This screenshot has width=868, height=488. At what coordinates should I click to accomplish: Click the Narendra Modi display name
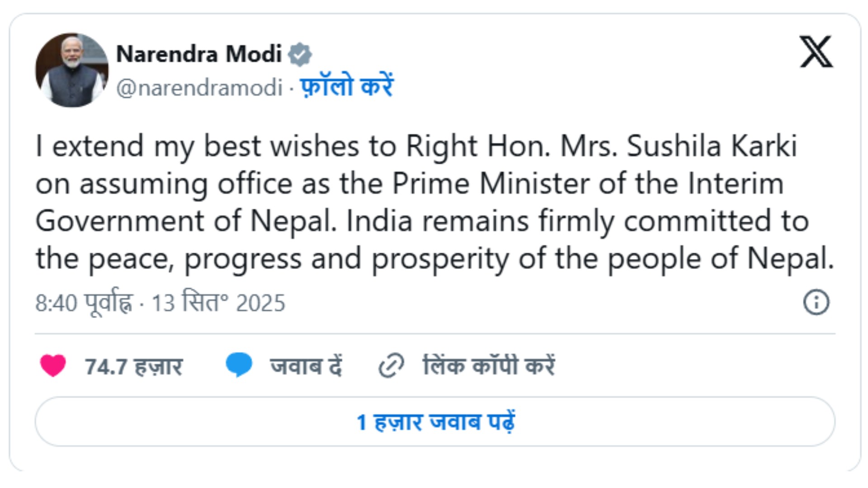[x=199, y=54]
